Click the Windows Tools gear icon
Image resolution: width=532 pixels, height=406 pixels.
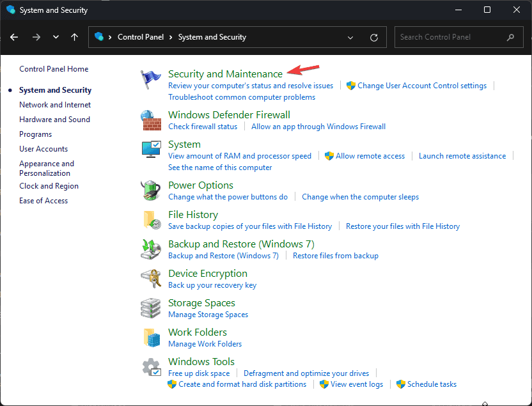(152, 367)
